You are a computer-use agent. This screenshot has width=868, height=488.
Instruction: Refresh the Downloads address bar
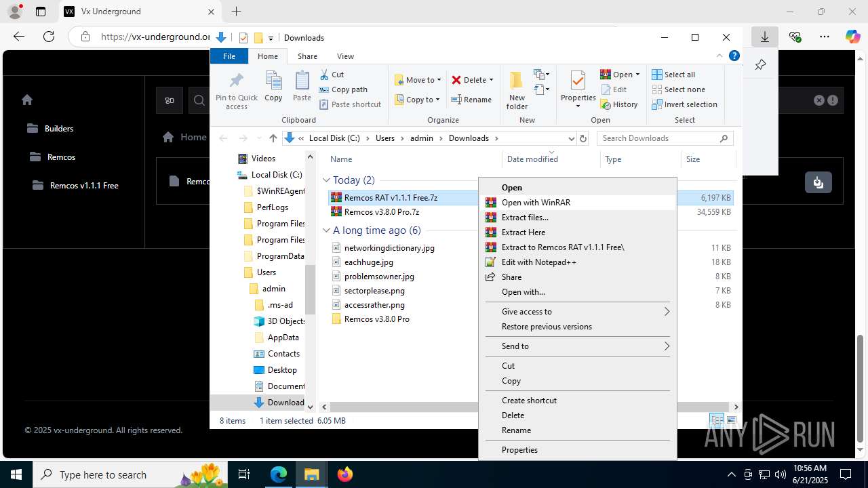pyautogui.click(x=583, y=138)
